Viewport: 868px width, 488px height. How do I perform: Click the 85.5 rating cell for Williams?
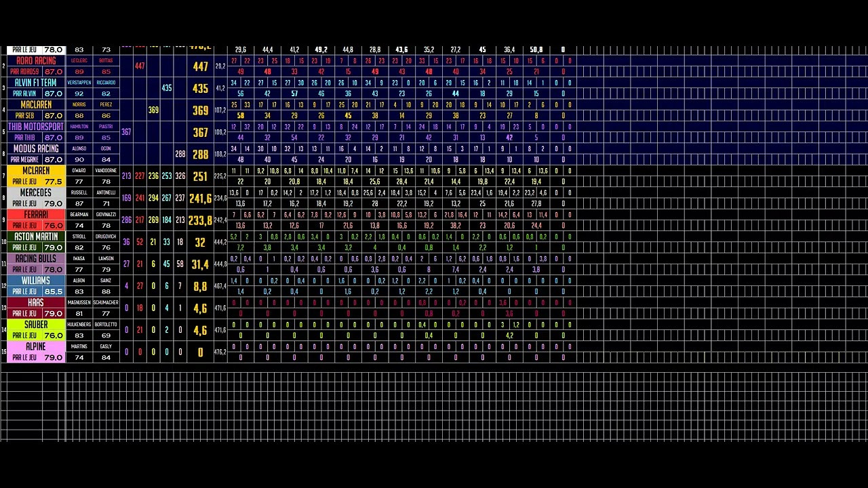[54, 291]
